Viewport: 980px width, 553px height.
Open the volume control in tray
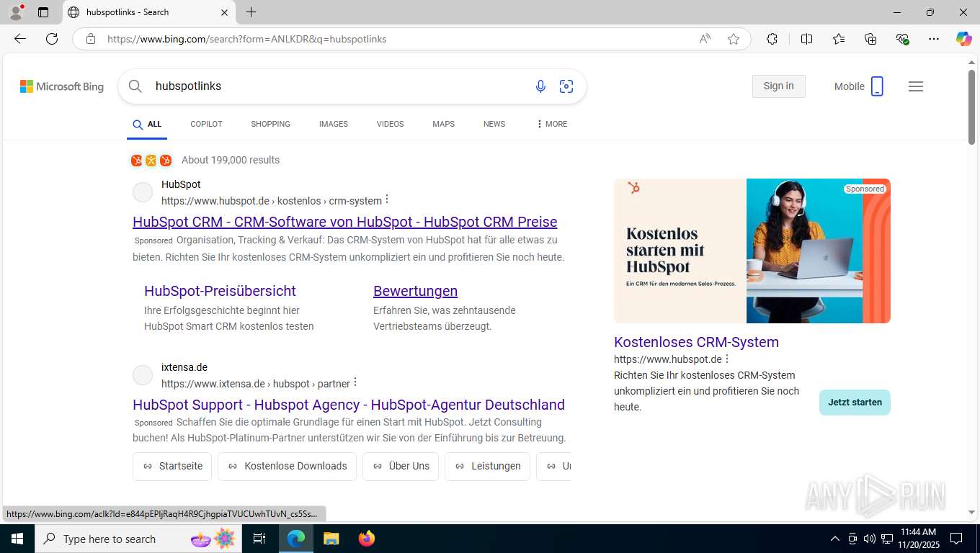click(x=870, y=539)
